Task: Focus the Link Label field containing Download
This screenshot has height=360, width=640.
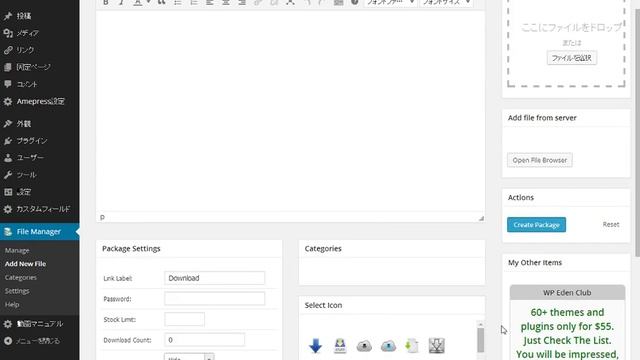Action: [215, 278]
